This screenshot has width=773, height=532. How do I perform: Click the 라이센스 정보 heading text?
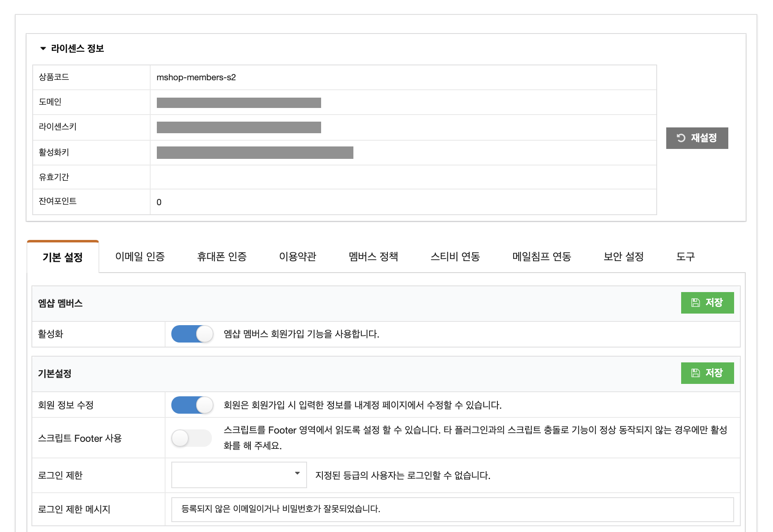click(77, 48)
